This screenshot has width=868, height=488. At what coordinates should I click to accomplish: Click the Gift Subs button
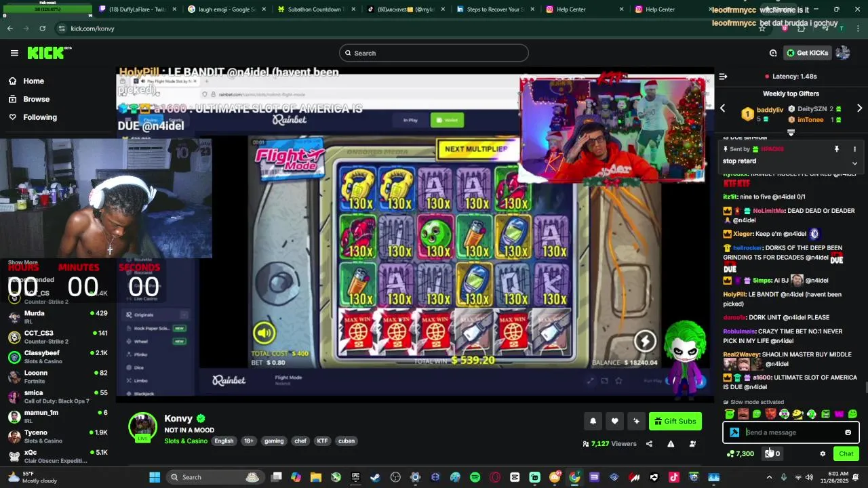[675, 421]
